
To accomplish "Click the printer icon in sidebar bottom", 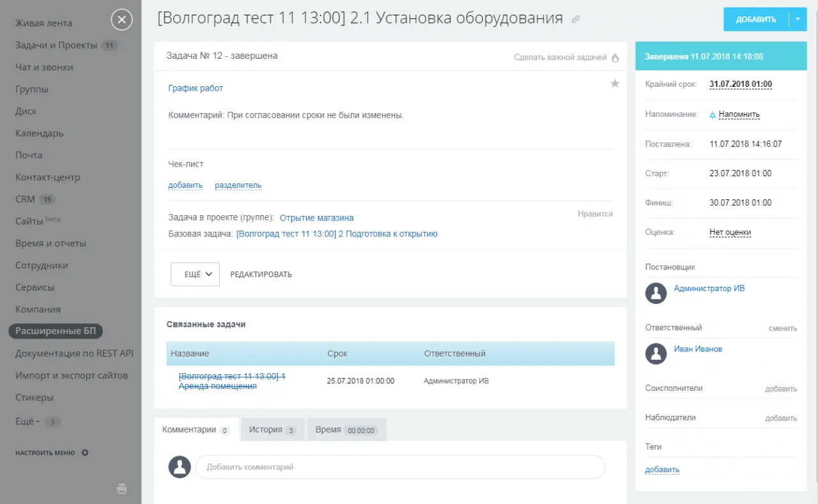I will (x=122, y=489).
